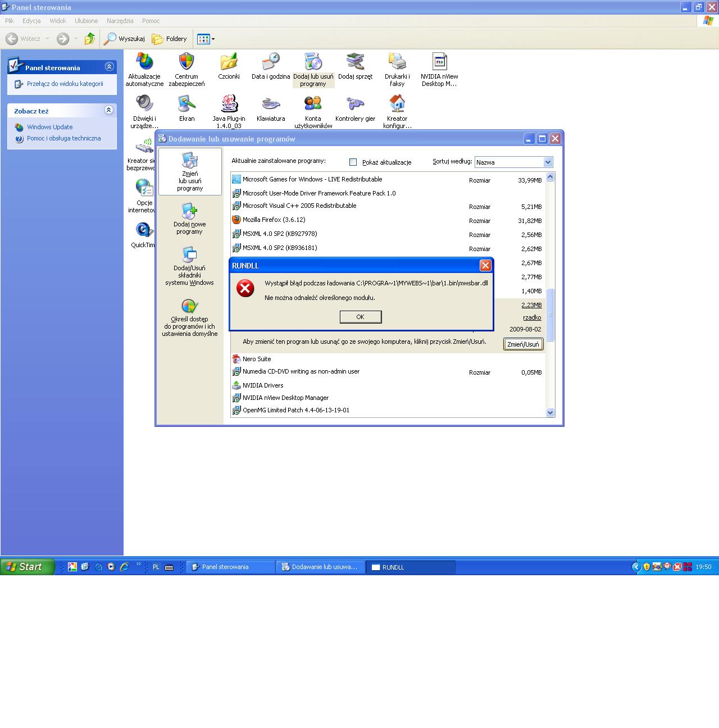Select Określ dostęp do programów icon
The height and width of the screenshot is (728, 719).
coord(190,317)
